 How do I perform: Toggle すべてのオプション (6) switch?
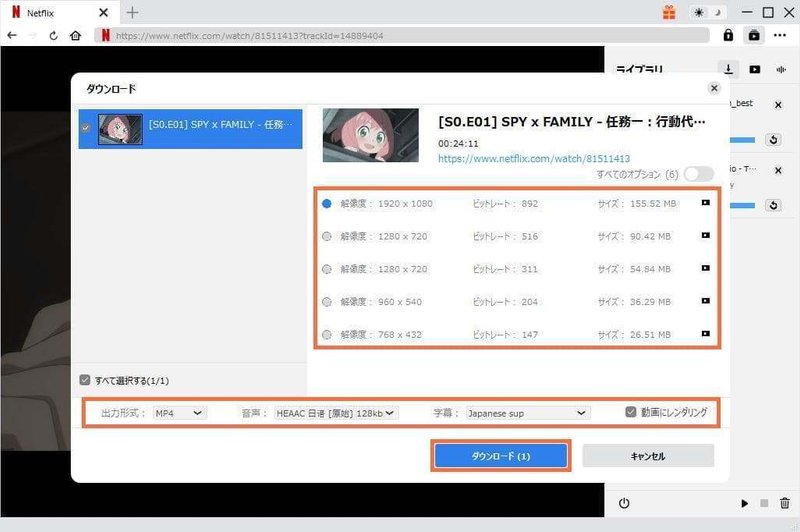pyautogui.click(x=698, y=174)
